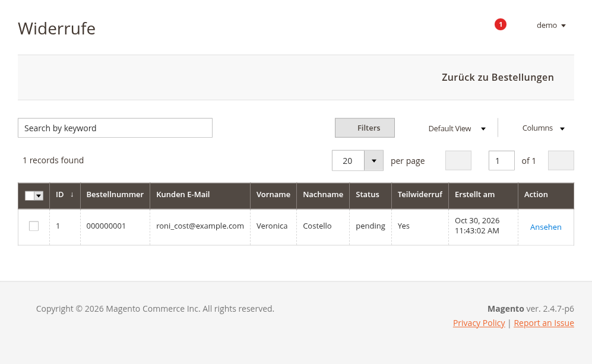Click the Veronica first name cell

coord(272,226)
